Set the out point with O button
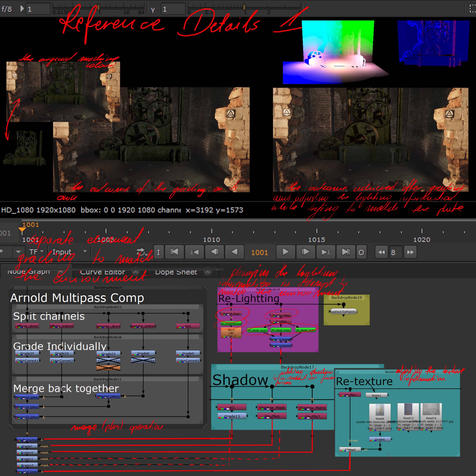 coord(361,252)
